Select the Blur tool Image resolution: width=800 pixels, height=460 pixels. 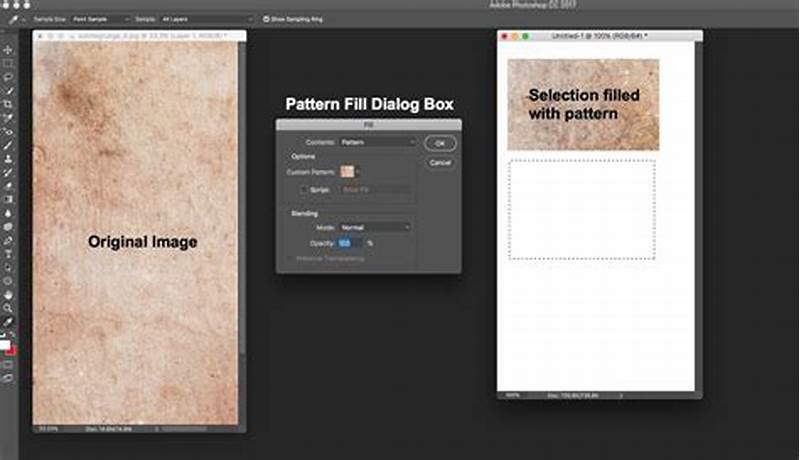coord(8,213)
